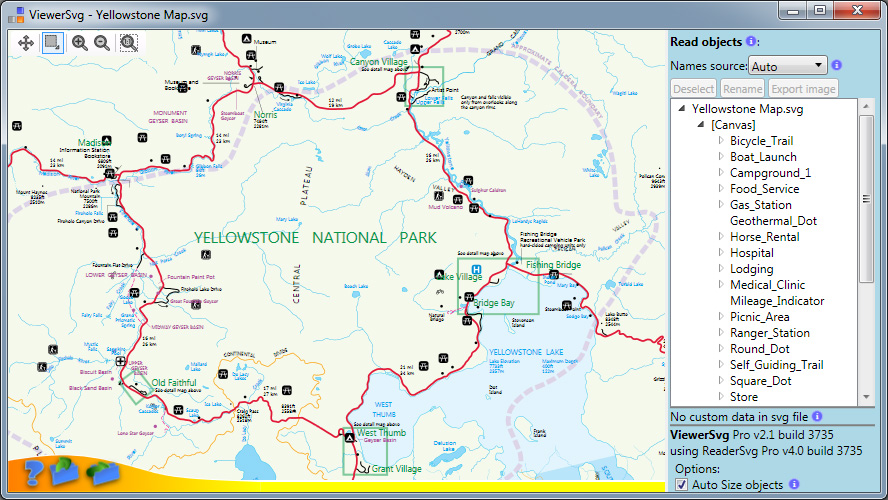Click the Old Faithful map label

pos(174,382)
